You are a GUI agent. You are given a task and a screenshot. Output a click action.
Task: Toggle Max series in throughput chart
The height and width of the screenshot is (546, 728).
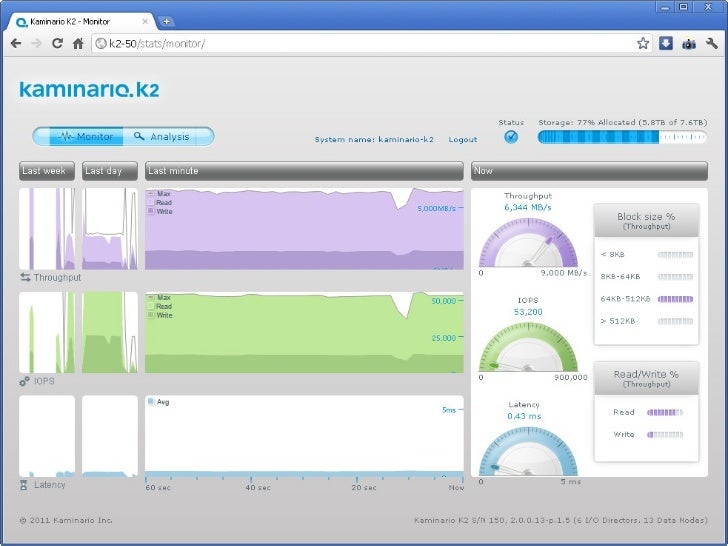pos(159,194)
